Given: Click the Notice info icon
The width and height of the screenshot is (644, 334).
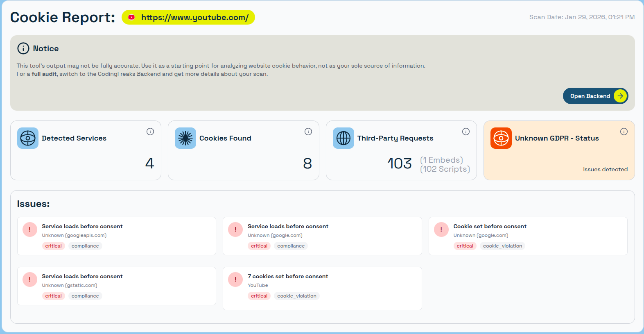Looking at the screenshot, I should pos(23,48).
